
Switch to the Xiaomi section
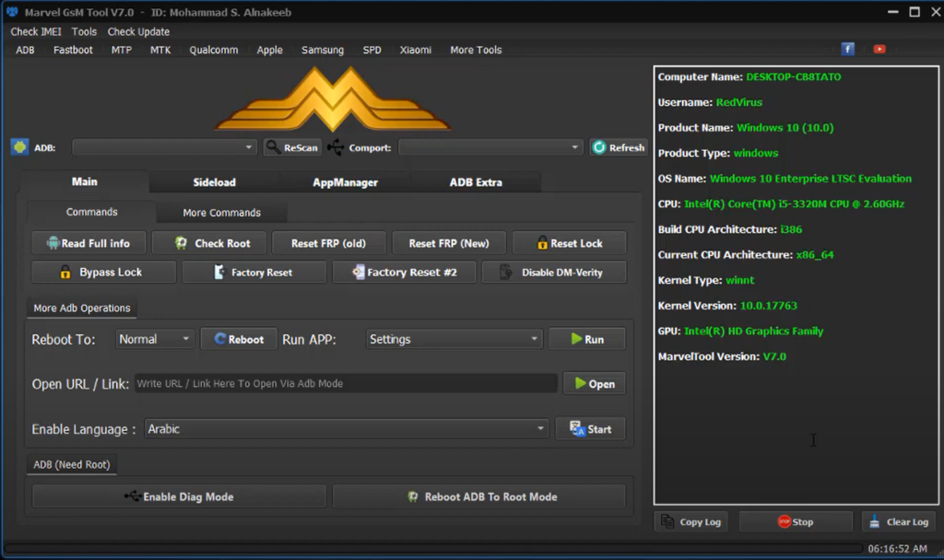point(416,50)
